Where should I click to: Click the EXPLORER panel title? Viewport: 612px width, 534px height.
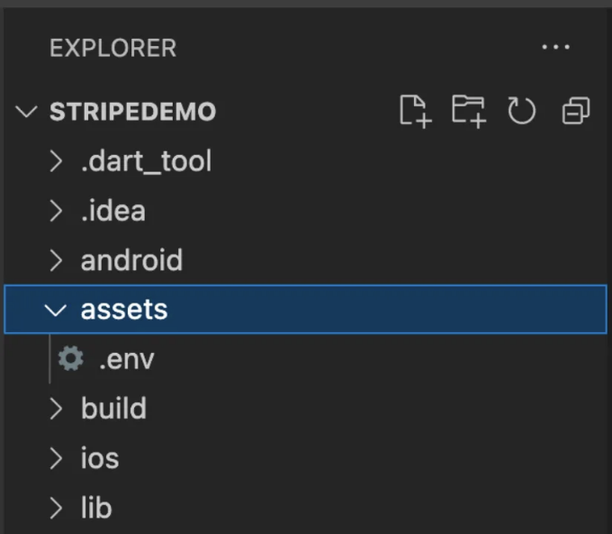(113, 48)
